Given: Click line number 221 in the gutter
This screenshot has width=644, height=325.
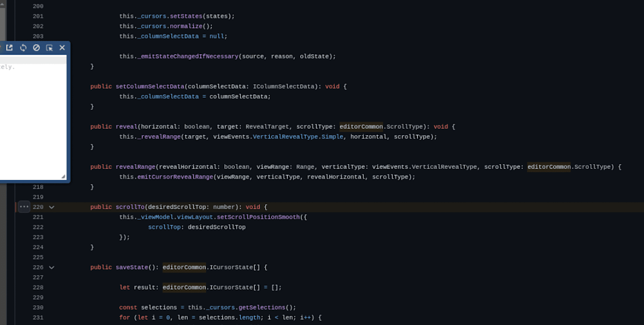Looking at the screenshot, I should tap(38, 217).
